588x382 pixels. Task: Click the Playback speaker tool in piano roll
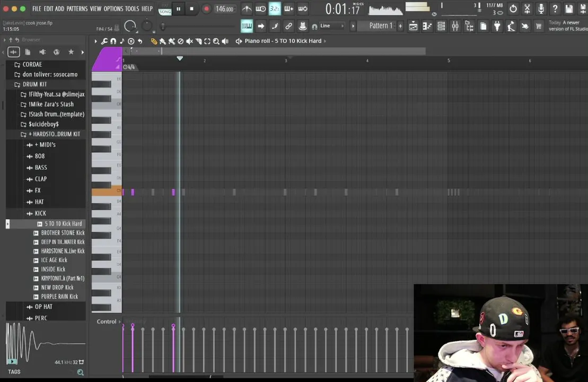(225, 41)
